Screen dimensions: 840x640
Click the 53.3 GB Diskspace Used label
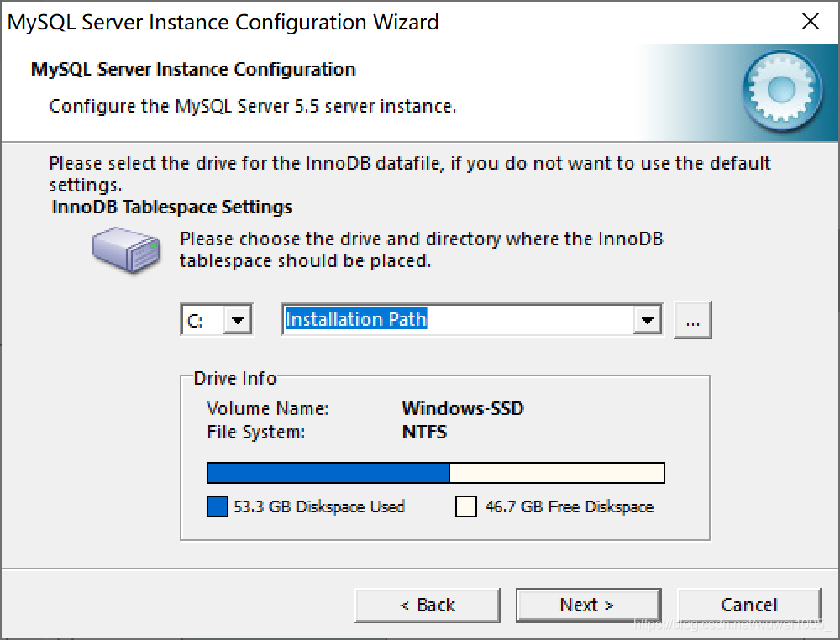(318, 506)
